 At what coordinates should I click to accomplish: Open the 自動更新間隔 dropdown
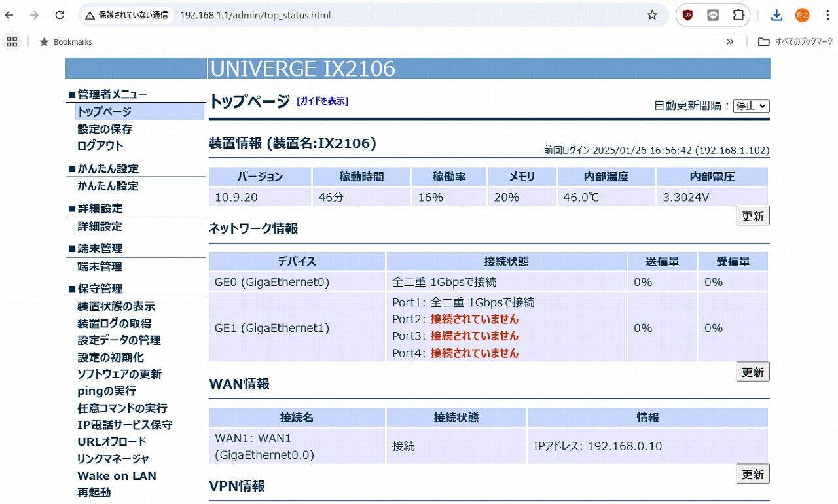pyautogui.click(x=751, y=106)
